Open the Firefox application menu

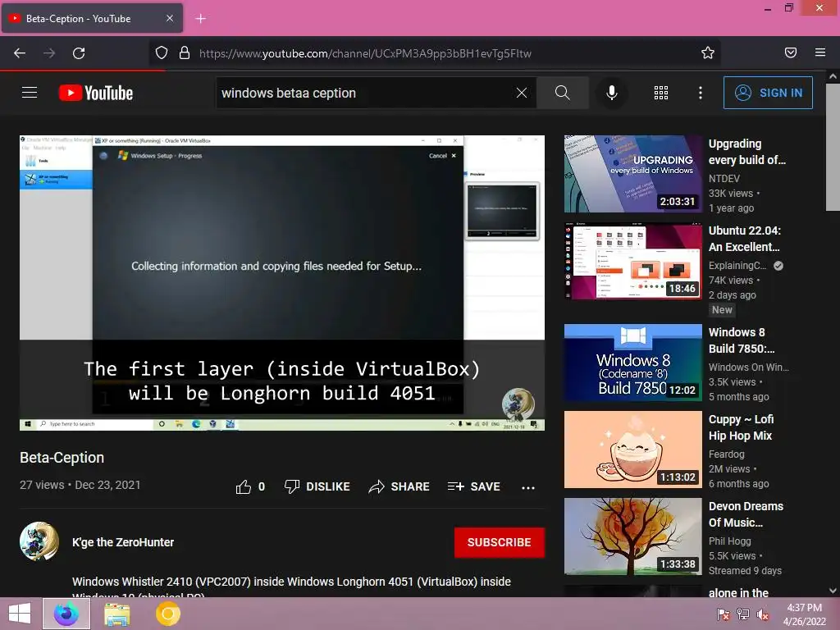[x=820, y=52]
